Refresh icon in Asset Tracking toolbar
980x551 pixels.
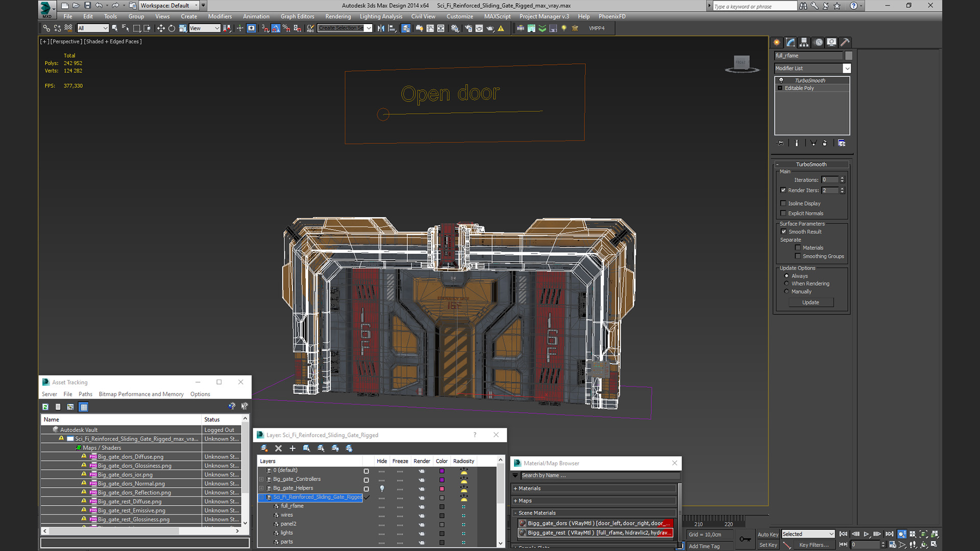pos(45,407)
